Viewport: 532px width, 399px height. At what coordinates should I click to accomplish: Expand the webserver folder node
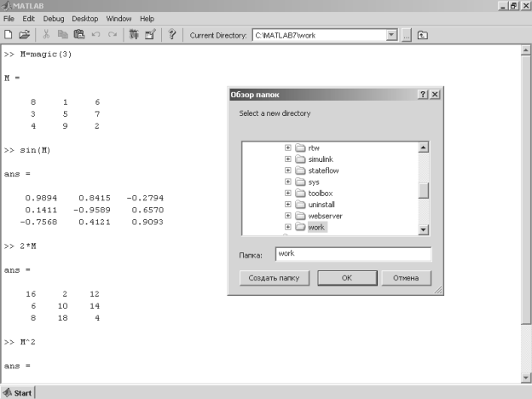[x=287, y=216]
